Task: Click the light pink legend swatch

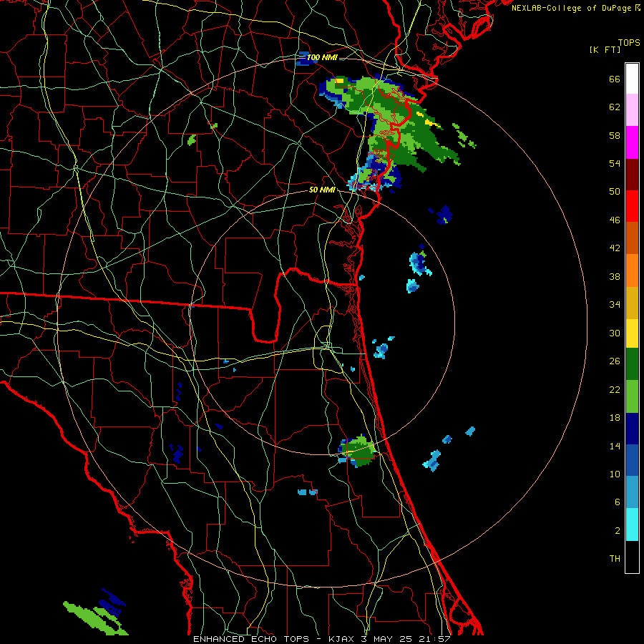Action: [x=632, y=109]
